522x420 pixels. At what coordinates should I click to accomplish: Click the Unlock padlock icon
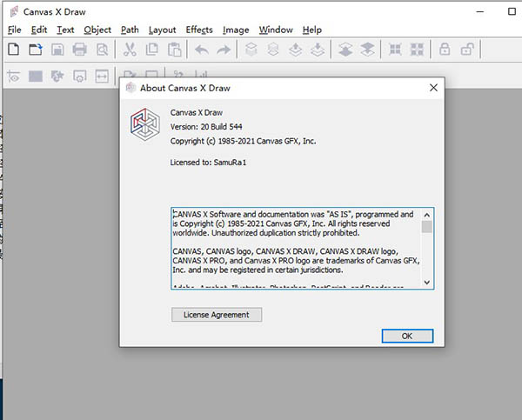click(467, 49)
